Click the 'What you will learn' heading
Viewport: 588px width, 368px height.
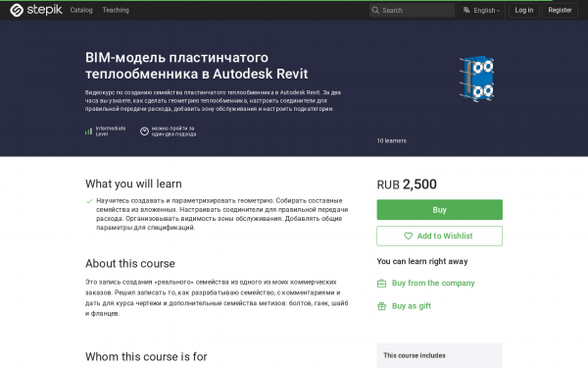tap(133, 184)
